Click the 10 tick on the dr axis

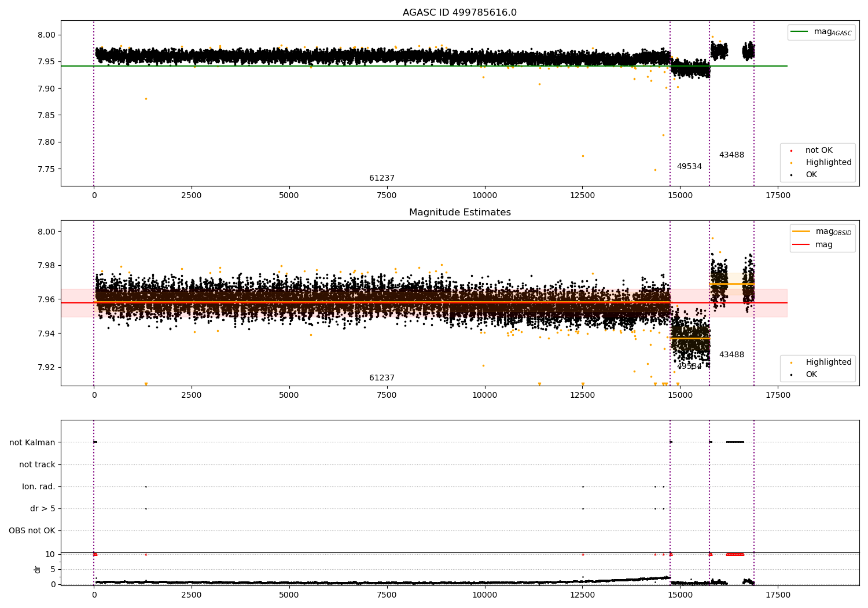(x=50, y=554)
